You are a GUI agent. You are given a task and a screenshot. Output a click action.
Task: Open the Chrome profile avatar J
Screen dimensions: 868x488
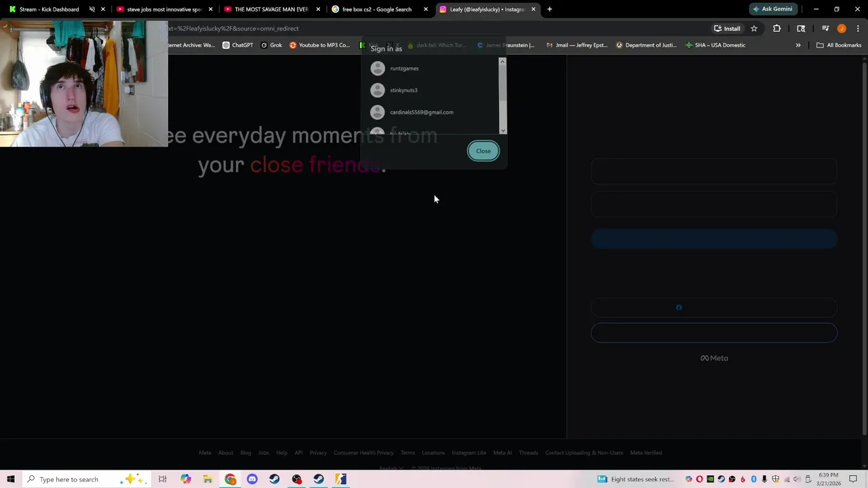coord(842,28)
